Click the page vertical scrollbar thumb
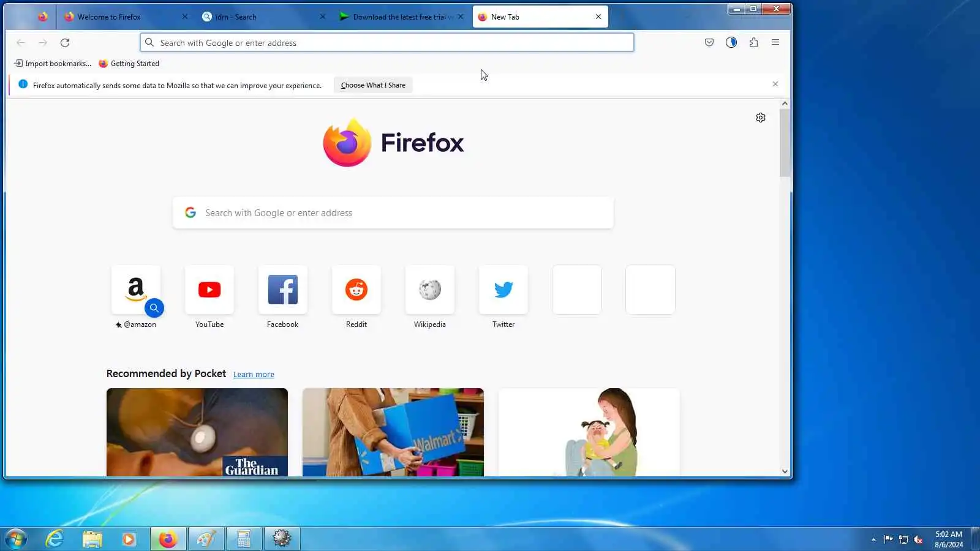The height and width of the screenshot is (551, 980). 785,143
